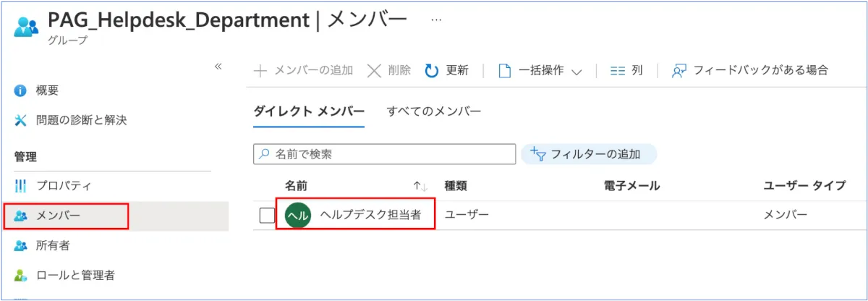Screen dimensions: 868x301
Task: Check the ヘルプデスク担当者 row checkbox
Action: pyautogui.click(x=267, y=215)
